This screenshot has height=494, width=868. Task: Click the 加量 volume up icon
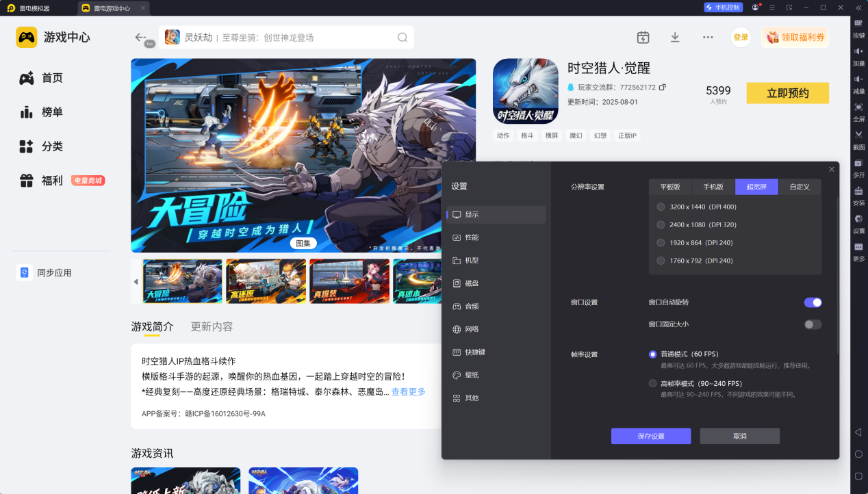[x=858, y=51]
